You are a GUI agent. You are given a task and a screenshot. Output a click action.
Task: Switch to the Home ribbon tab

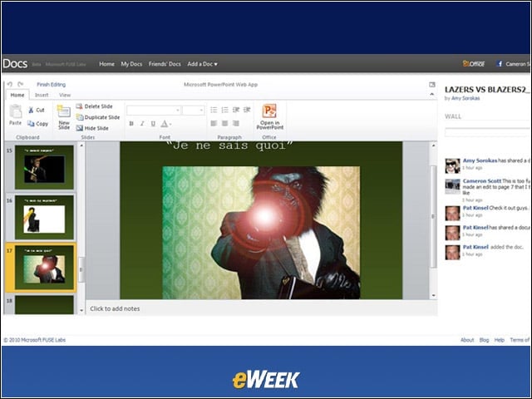(x=17, y=95)
